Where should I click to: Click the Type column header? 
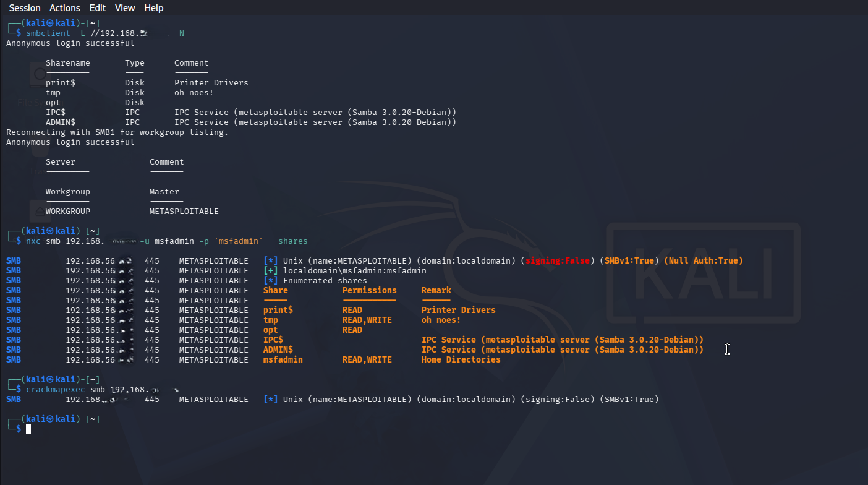pyautogui.click(x=135, y=63)
